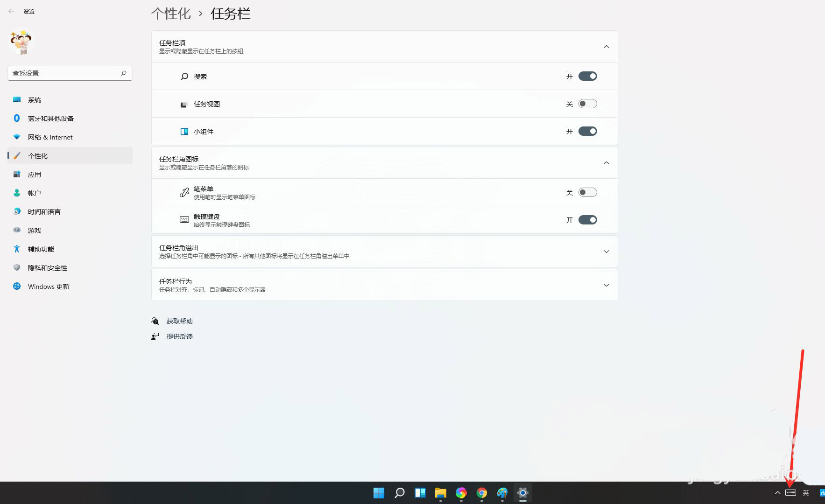
Task: Turn off the 搜索 toggle
Action: click(587, 76)
